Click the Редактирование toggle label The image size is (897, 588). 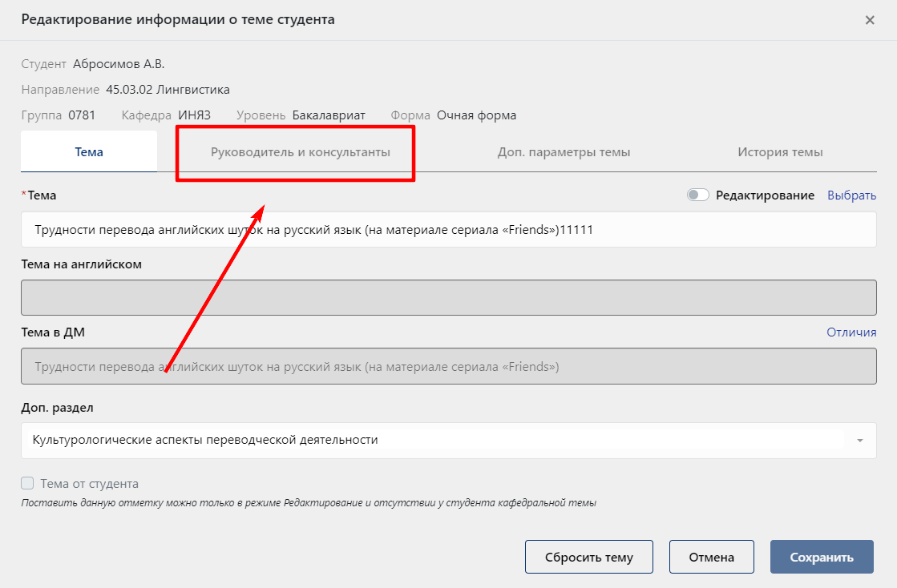(765, 195)
